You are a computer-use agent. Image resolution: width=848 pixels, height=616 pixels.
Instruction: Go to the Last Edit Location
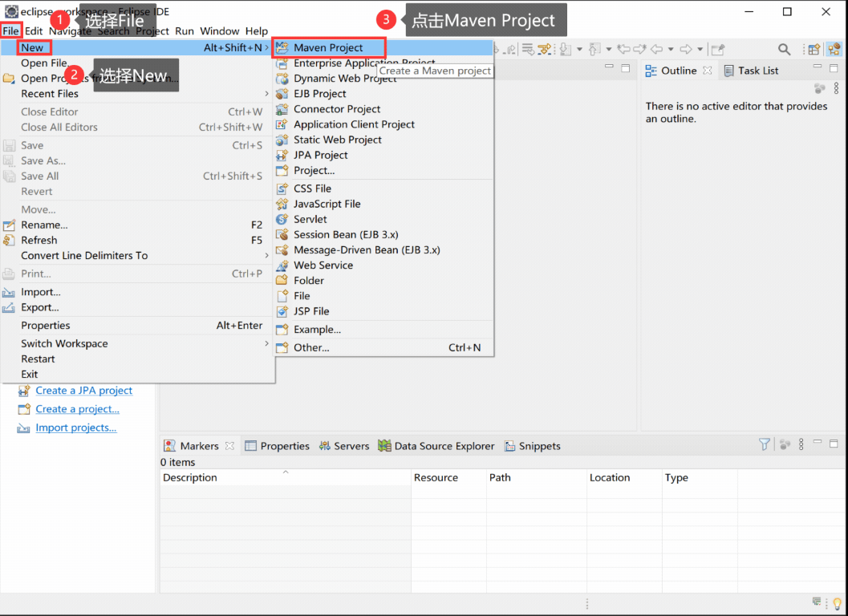pyautogui.click(x=623, y=49)
